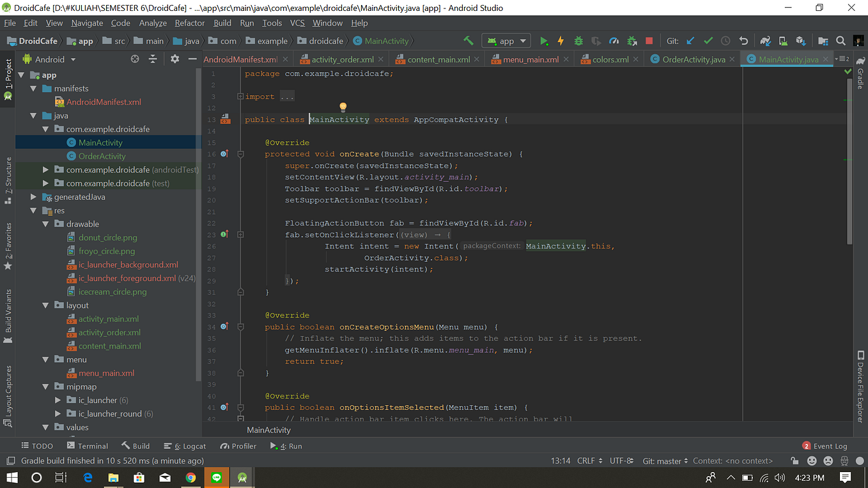868x488 pixels.
Task: Toggle the breakpoint gutter marker on line 16
Action: [225, 153]
